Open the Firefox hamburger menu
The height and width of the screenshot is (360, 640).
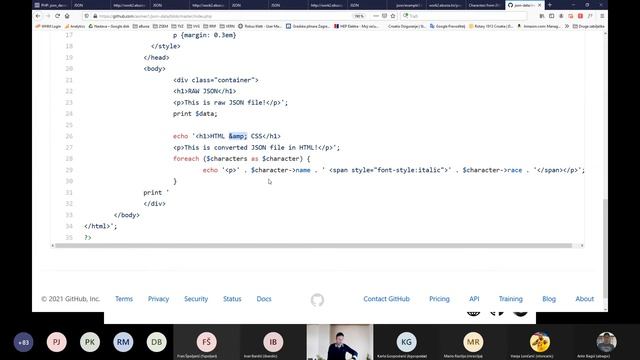click(602, 16)
